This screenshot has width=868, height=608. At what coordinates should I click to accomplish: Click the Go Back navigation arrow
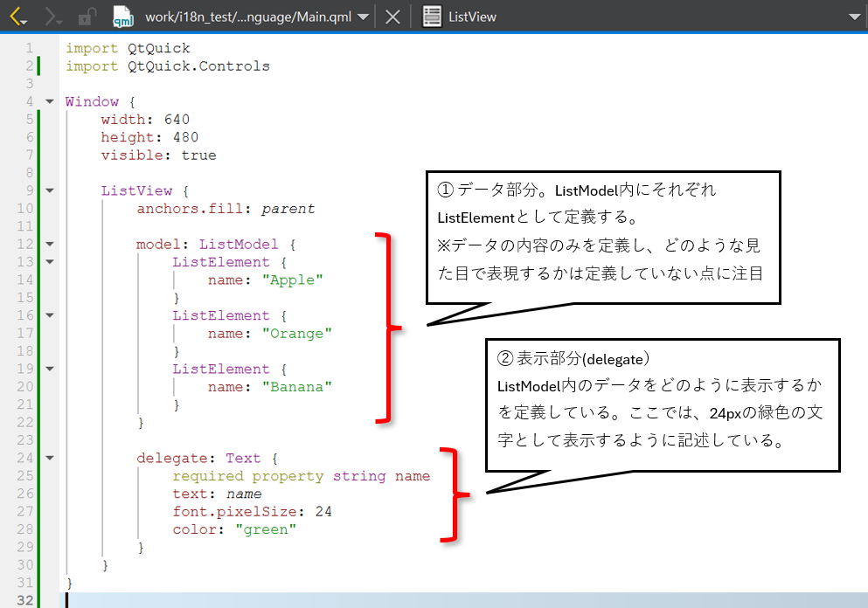(17, 17)
